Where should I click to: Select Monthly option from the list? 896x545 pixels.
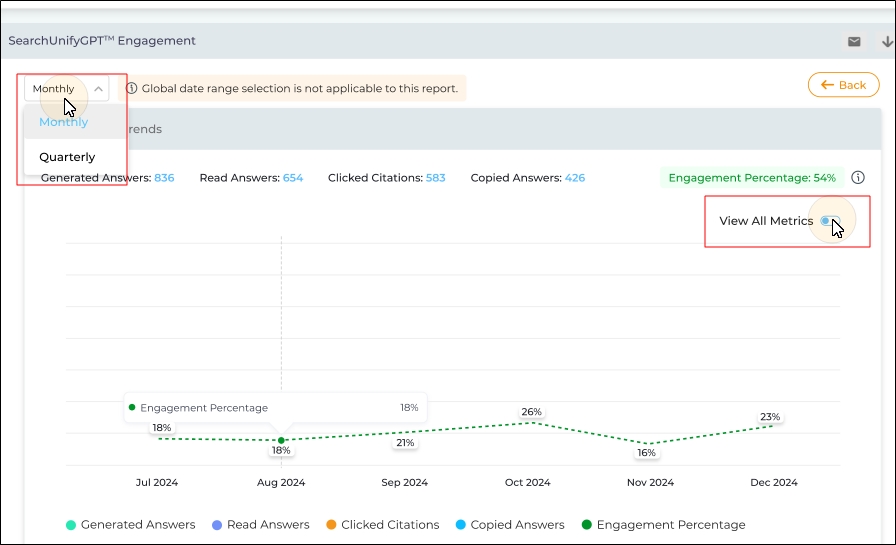(x=64, y=122)
